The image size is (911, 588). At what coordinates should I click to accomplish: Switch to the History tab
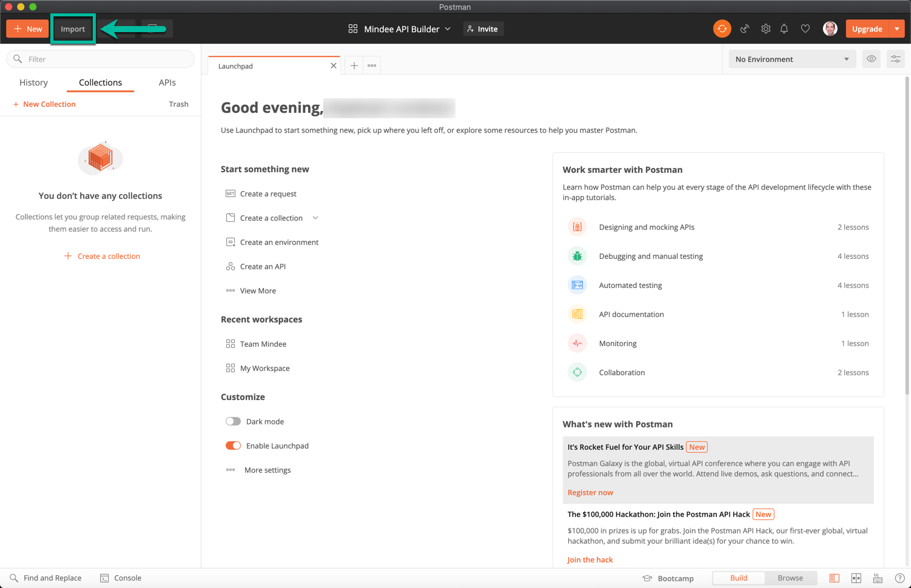(33, 82)
